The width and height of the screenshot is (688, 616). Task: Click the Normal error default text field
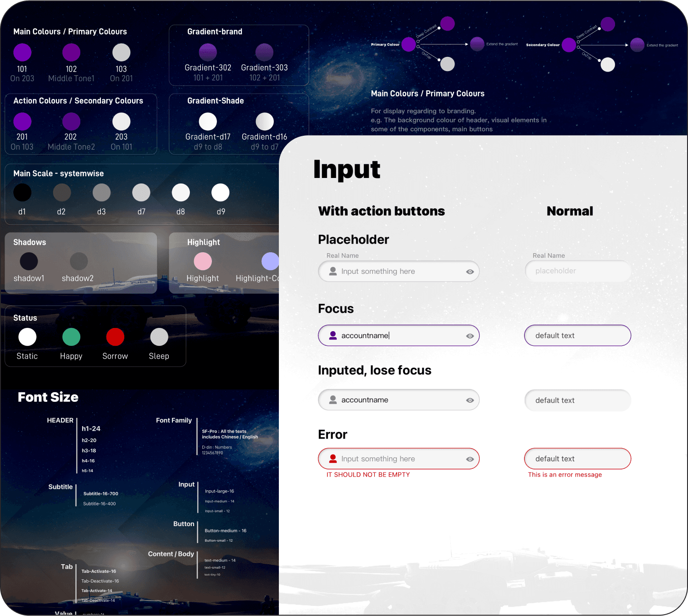(x=578, y=459)
